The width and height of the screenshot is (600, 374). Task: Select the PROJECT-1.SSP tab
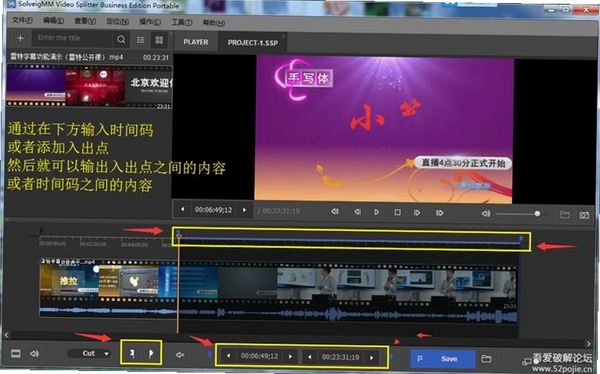tap(253, 43)
